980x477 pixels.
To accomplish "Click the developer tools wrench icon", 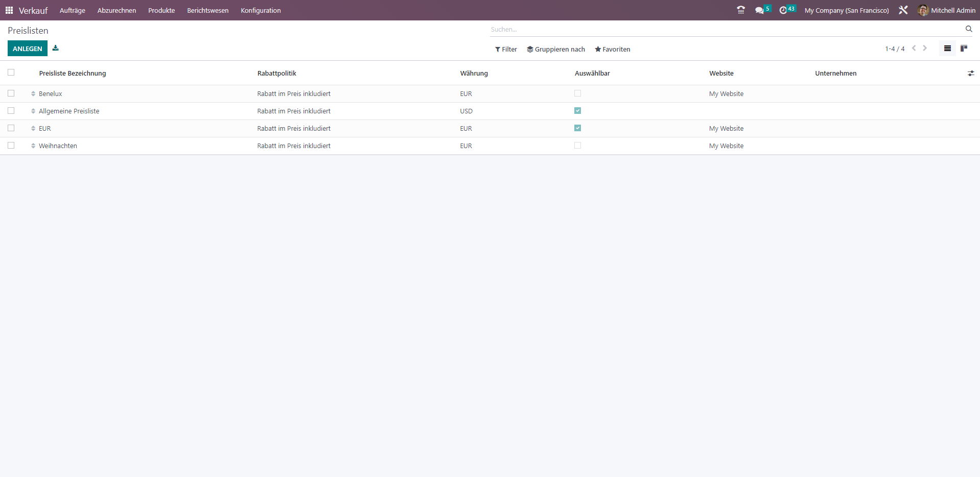I will (903, 10).
